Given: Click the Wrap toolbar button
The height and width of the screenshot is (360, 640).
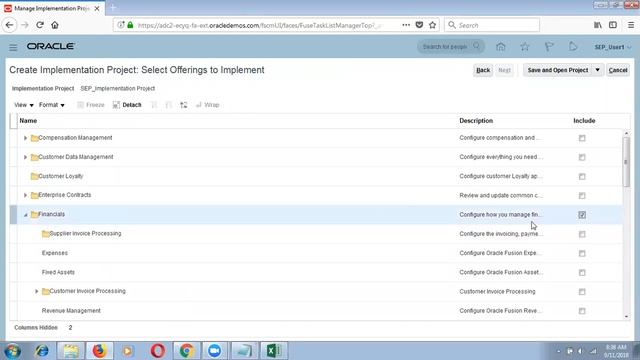Looking at the screenshot, I should (207, 105).
